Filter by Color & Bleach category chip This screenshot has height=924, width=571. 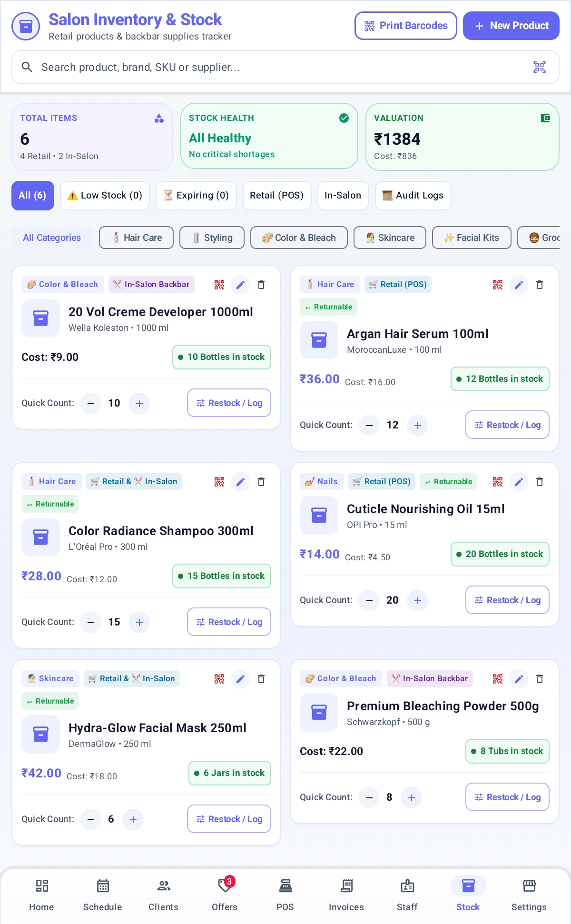pyautogui.click(x=299, y=238)
